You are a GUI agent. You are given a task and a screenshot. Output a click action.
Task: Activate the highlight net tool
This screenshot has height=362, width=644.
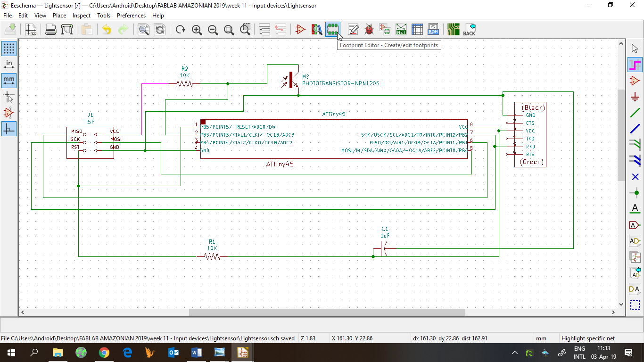(x=635, y=65)
